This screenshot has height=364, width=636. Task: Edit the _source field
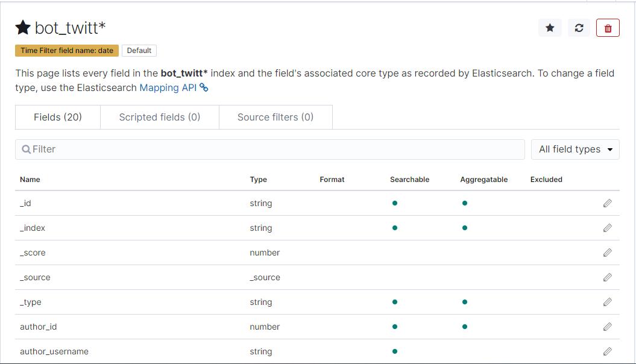coord(607,278)
